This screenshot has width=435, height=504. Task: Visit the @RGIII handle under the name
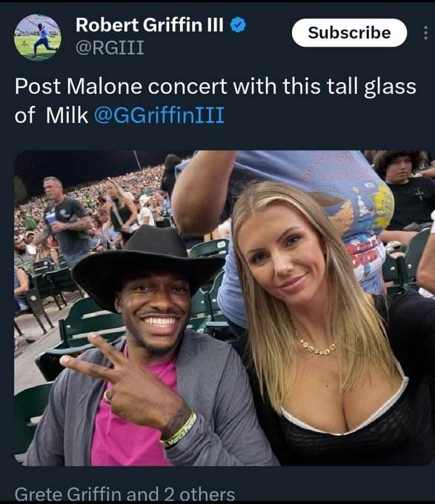pyautogui.click(x=110, y=47)
